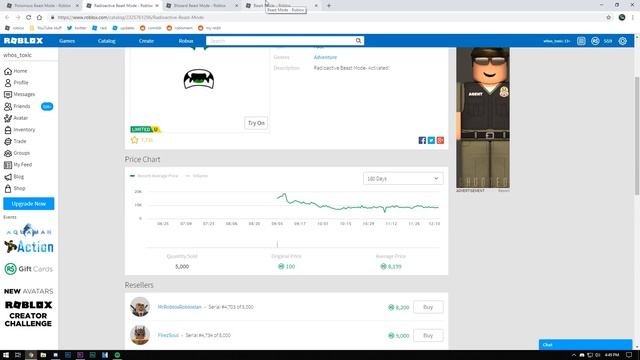Open Trade in the sidebar
This screenshot has width=640, height=360.
[16, 141]
